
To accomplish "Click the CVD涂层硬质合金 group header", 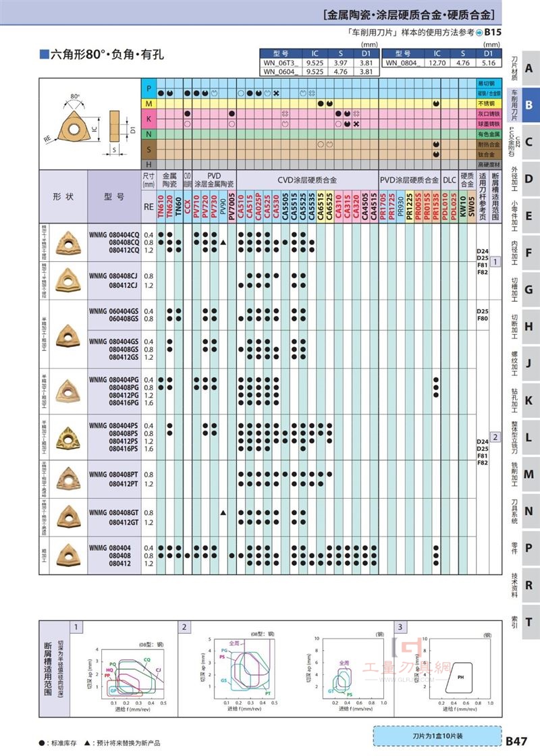I will point(307,180).
